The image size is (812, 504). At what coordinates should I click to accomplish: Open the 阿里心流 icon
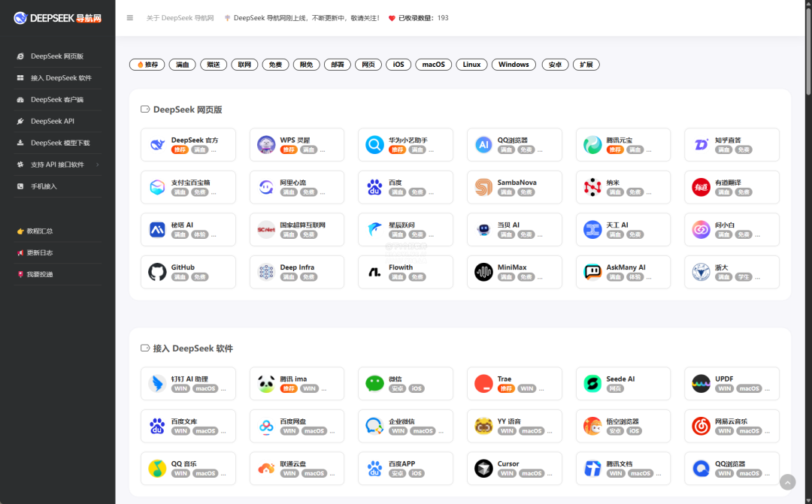pos(266,187)
